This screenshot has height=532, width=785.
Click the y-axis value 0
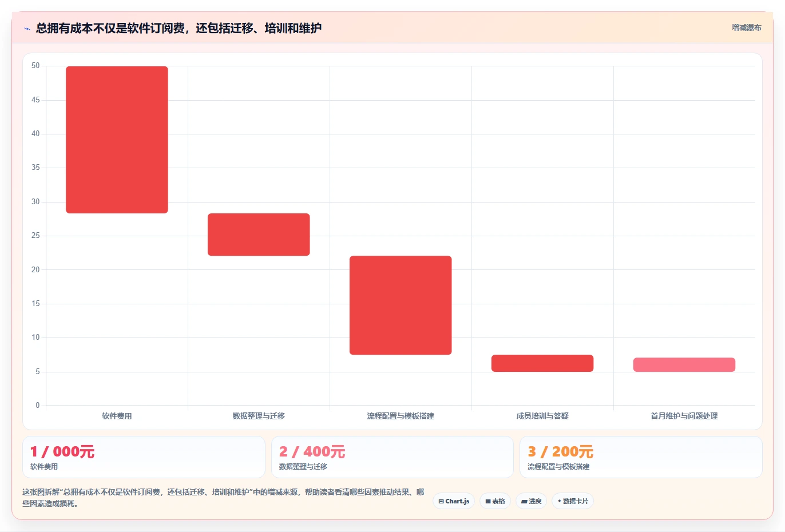38,406
